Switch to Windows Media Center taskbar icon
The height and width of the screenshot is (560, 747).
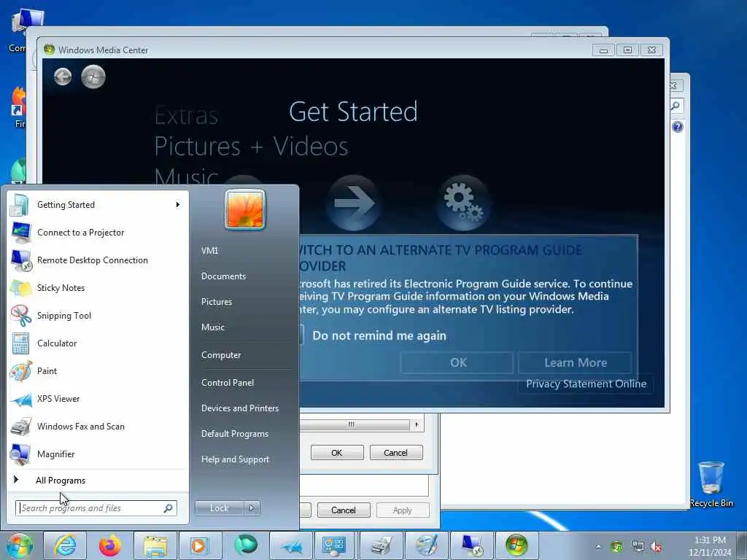517,545
